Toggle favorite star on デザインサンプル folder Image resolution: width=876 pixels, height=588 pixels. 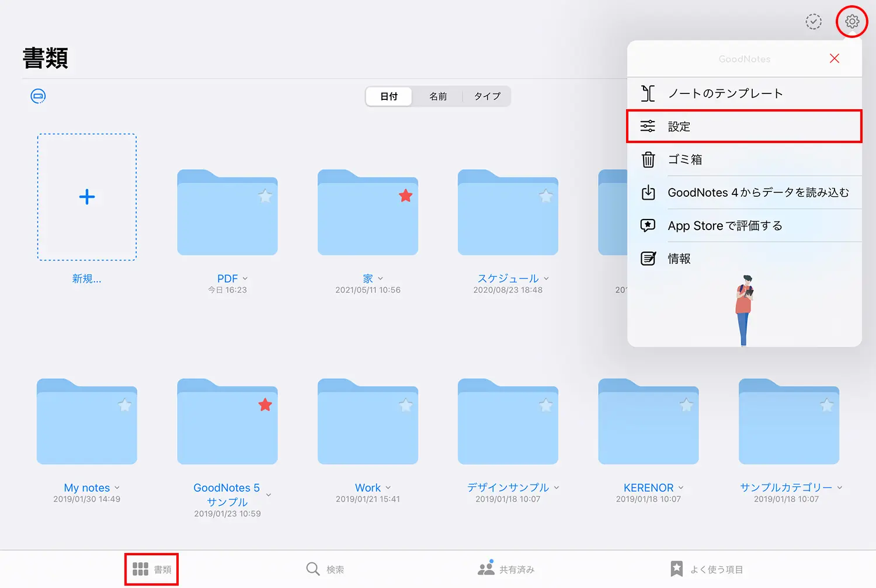[x=546, y=405]
